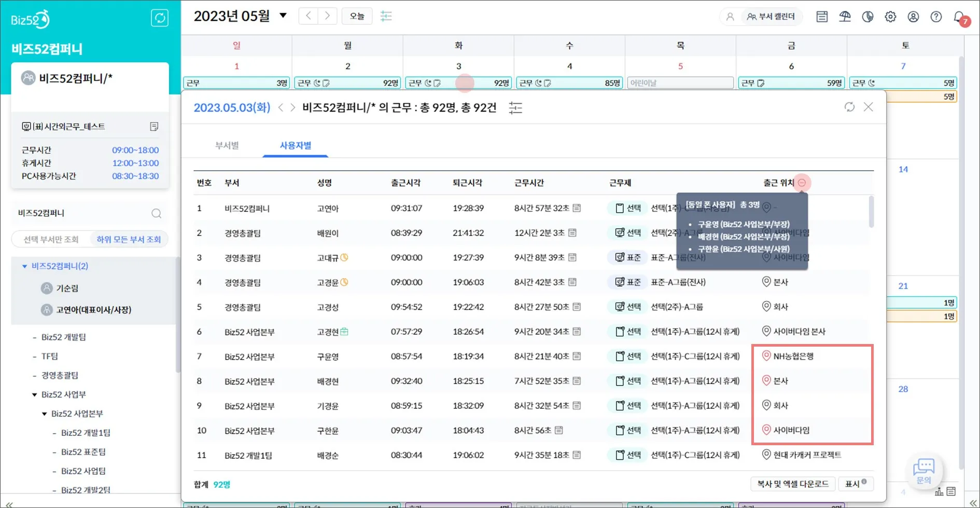Open the user profile icon in the top toolbar

pos(913,17)
